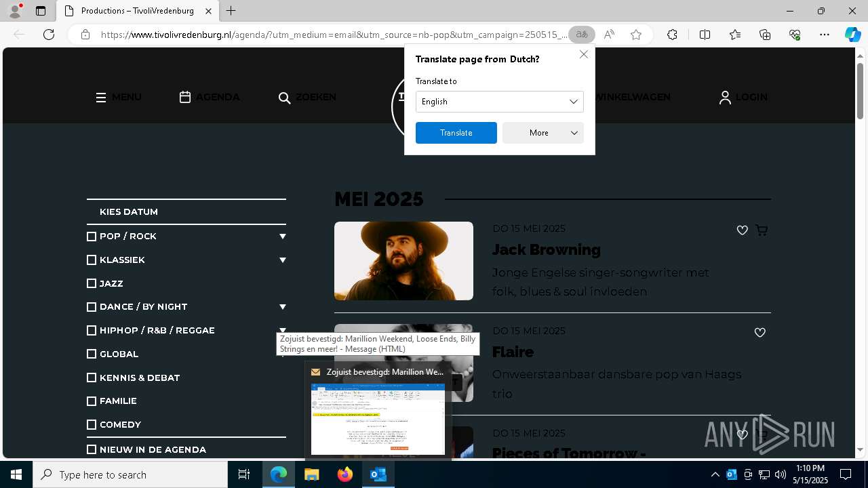Open Browser essentials heart icon
Image resolution: width=868 pixels, height=488 pixels.
pos(795,35)
